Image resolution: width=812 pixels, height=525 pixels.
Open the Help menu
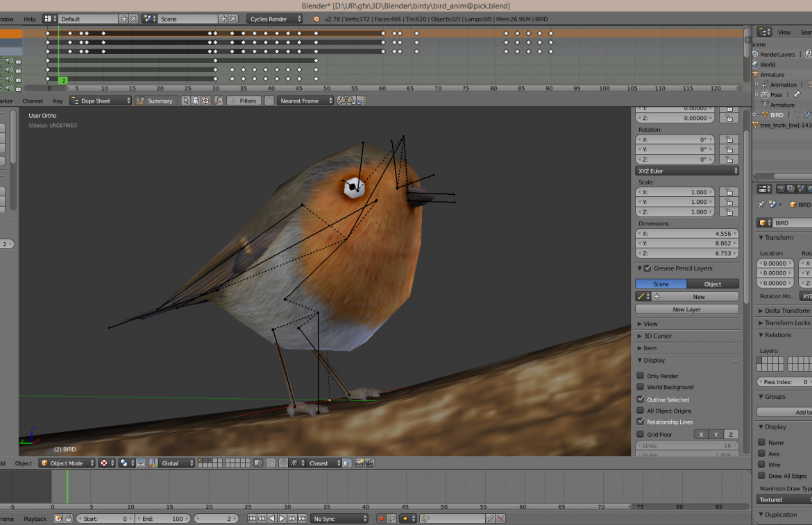pos(30,19)
